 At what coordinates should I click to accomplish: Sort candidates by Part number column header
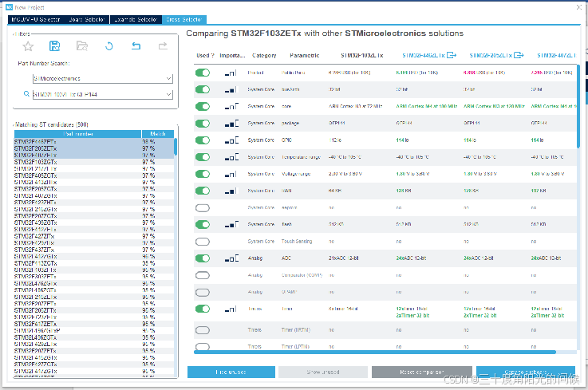78,134
